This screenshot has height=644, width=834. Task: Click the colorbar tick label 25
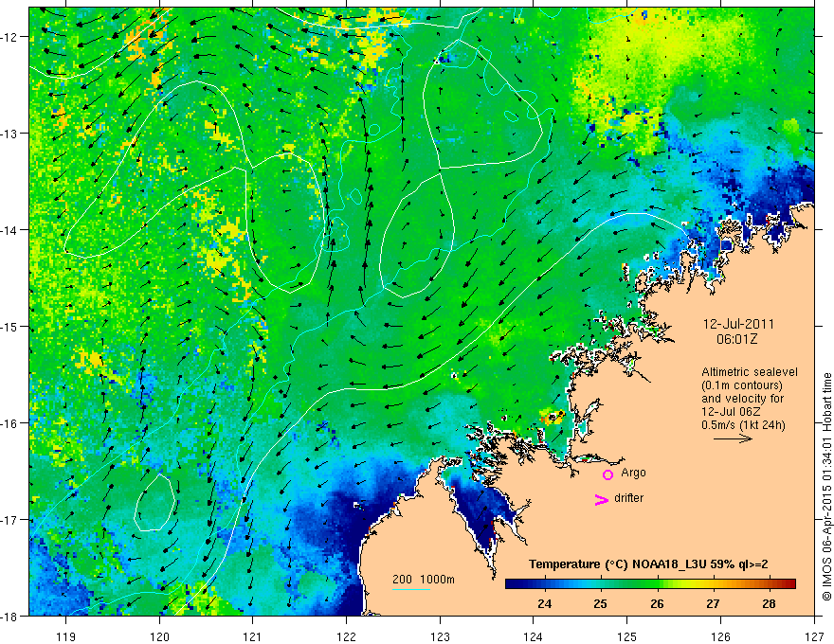point(601,603)
